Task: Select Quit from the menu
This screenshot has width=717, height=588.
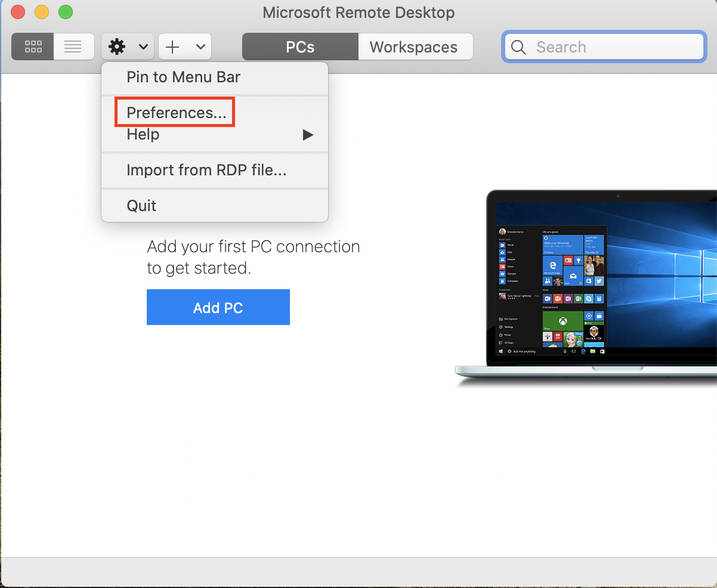Action: pyautogui.click(x=141, y=205)
